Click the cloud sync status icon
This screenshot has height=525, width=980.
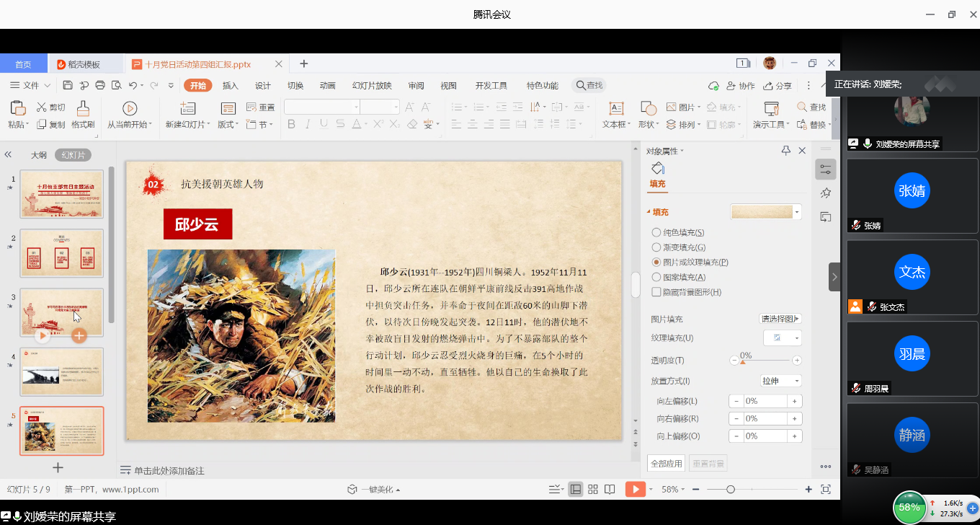[713, 86]
